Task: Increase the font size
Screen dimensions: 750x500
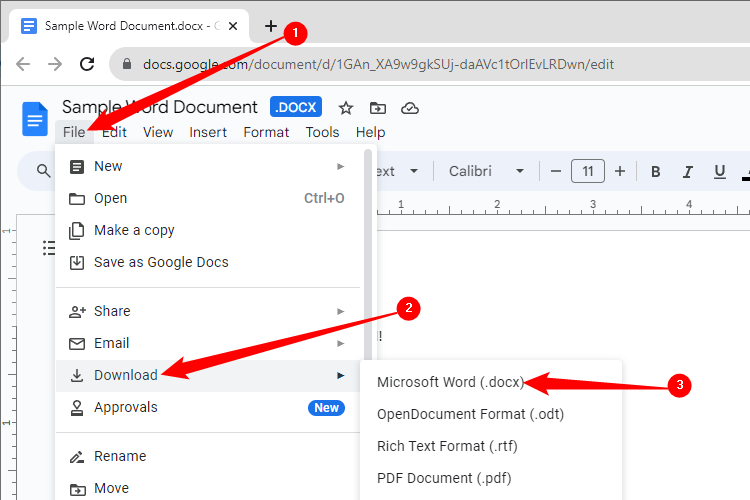Action: click(620, 171)
